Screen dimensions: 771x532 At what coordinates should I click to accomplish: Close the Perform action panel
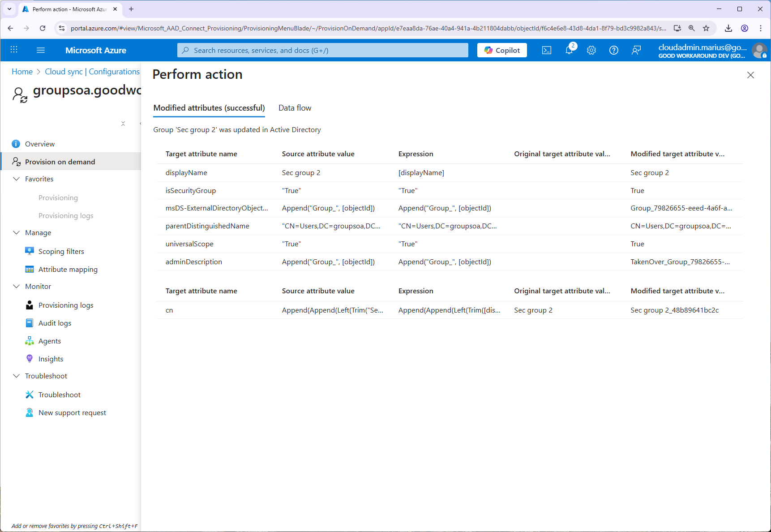[750, 75]
